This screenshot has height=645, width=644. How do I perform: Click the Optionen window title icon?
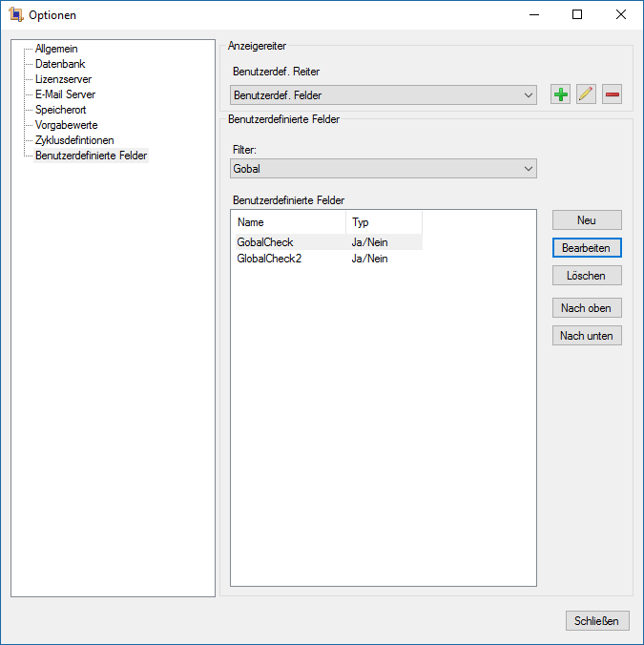point(15,15)
